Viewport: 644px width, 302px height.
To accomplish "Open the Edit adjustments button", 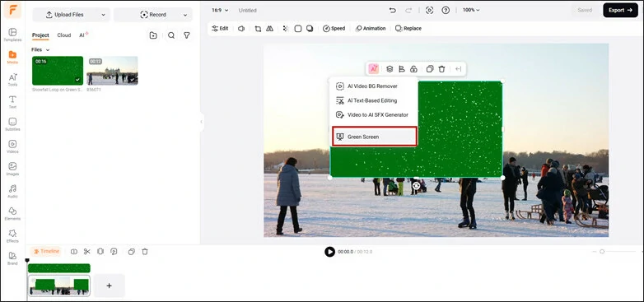I will 220,28.
